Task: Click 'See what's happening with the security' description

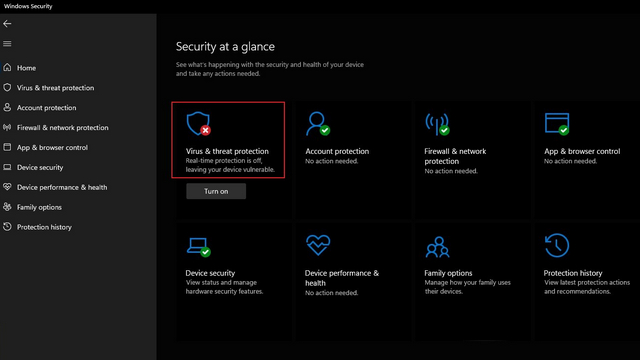Action: (270, 69)
